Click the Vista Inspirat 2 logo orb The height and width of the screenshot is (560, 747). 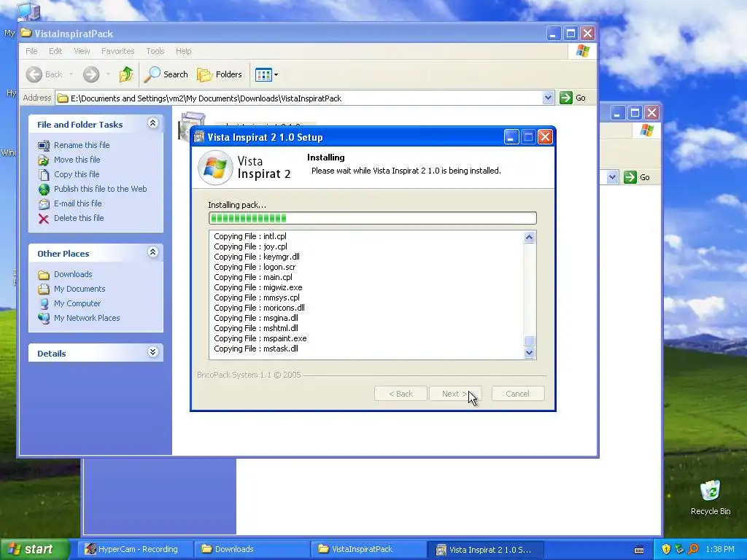(x=215, y=168)
